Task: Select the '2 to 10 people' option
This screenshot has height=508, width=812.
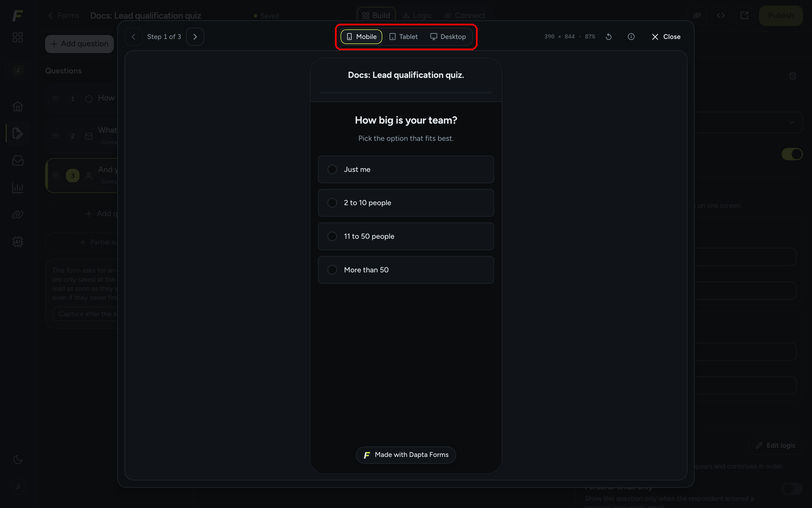Action: tap(406, 203)
